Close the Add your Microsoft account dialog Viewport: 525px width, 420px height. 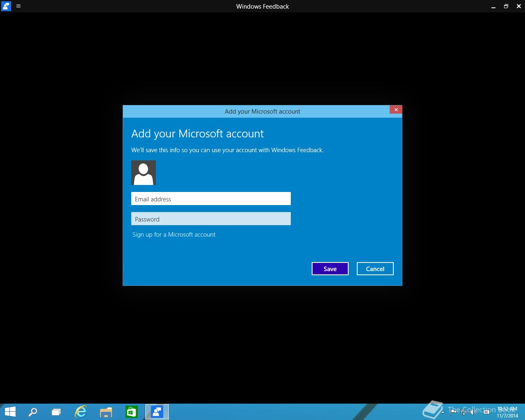pos(396,110)
